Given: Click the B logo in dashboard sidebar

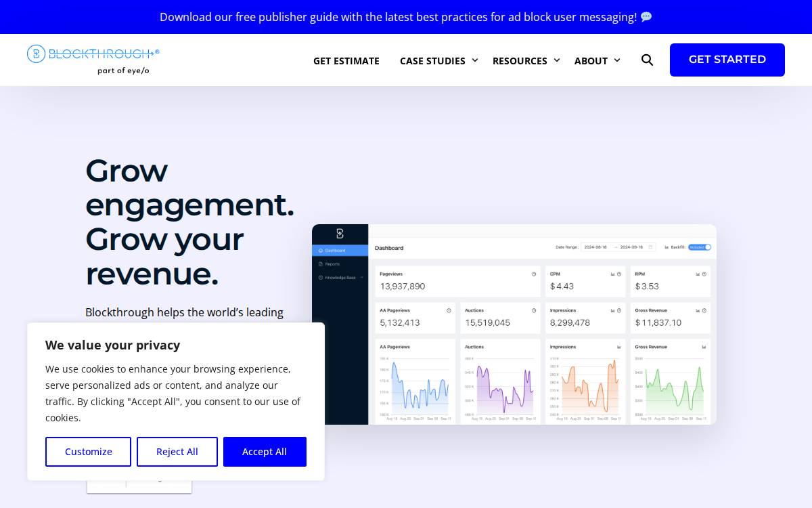Looking at the screenshot, I should coord(340,234).
